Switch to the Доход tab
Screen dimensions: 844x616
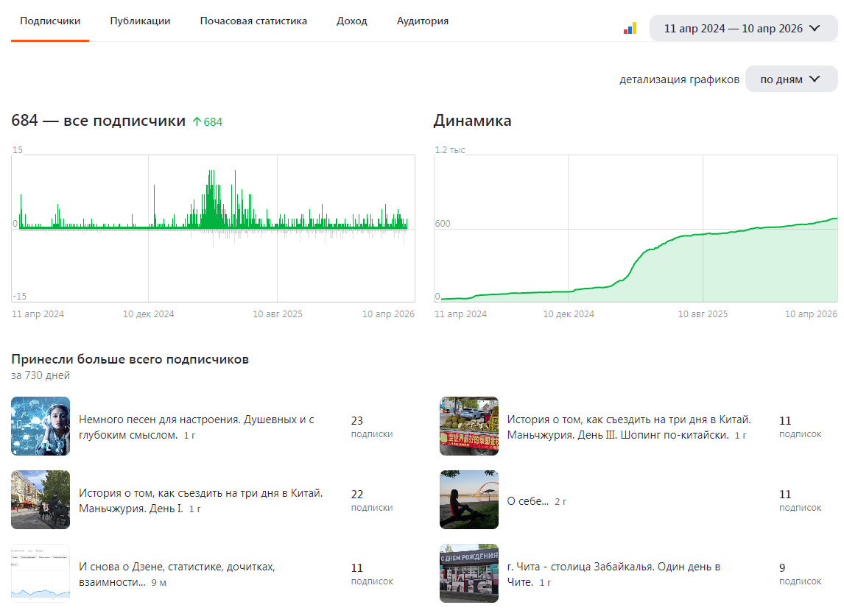click(351, 21)
